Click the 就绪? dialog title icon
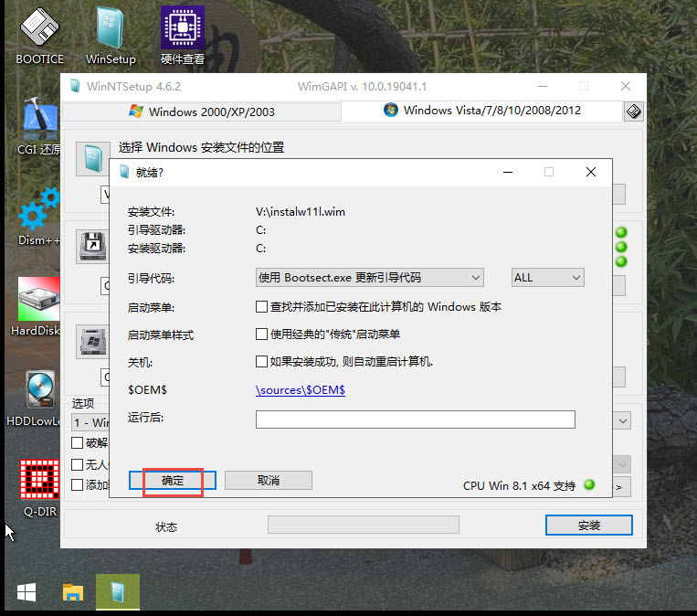This screenshot has width=697, height=616. click(124, 172)
